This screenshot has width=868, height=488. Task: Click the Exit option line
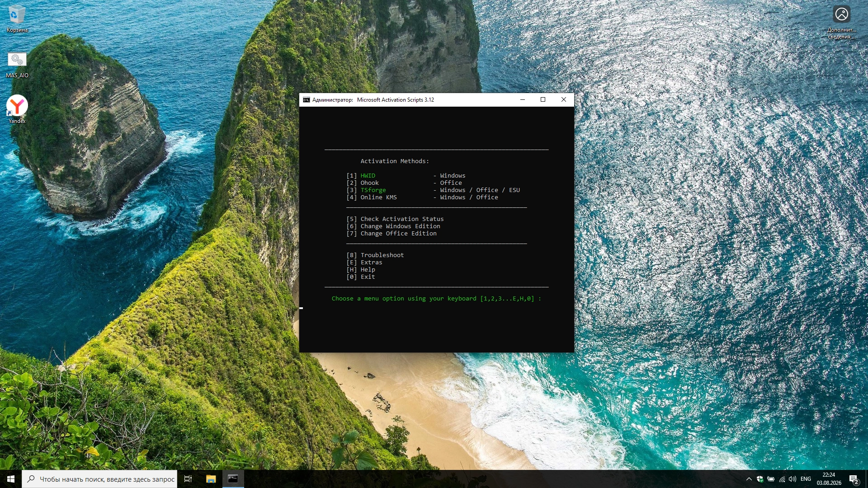tap(360, 277)
